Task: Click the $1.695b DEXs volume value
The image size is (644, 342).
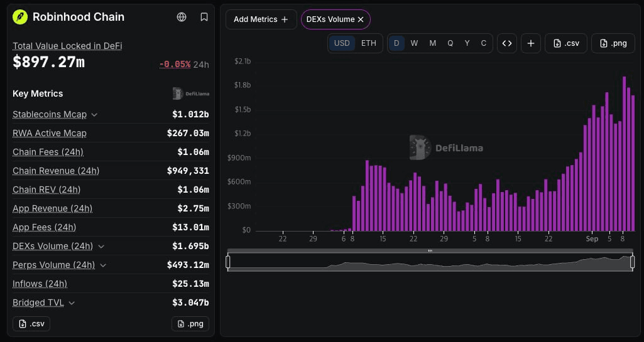Action: tap(190, 247)
